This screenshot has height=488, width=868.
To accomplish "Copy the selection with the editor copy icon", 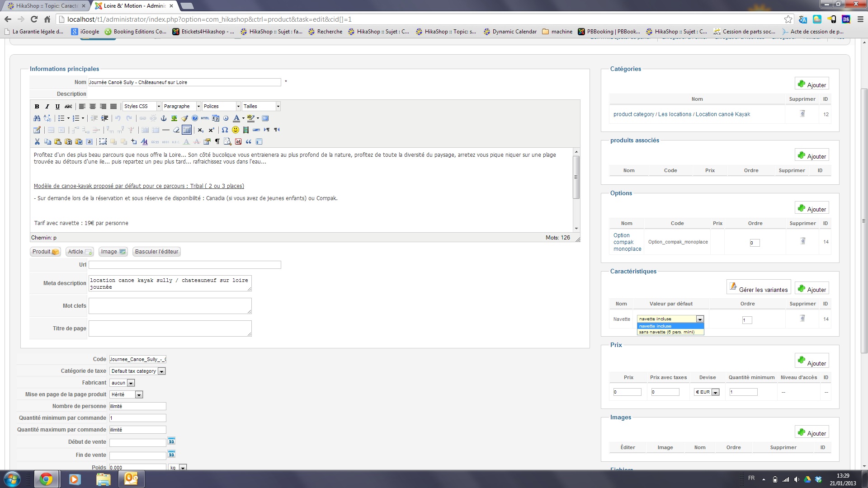I will [x=47, y=142].
